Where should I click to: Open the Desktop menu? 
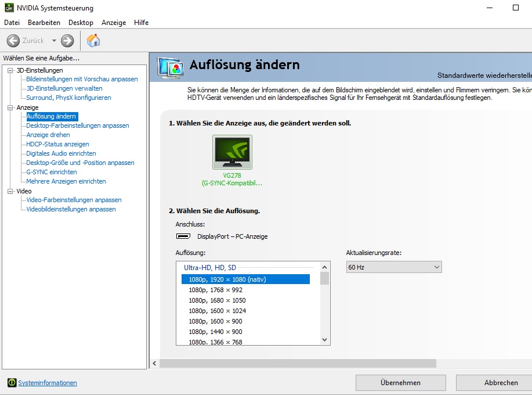tap(81, 23)
